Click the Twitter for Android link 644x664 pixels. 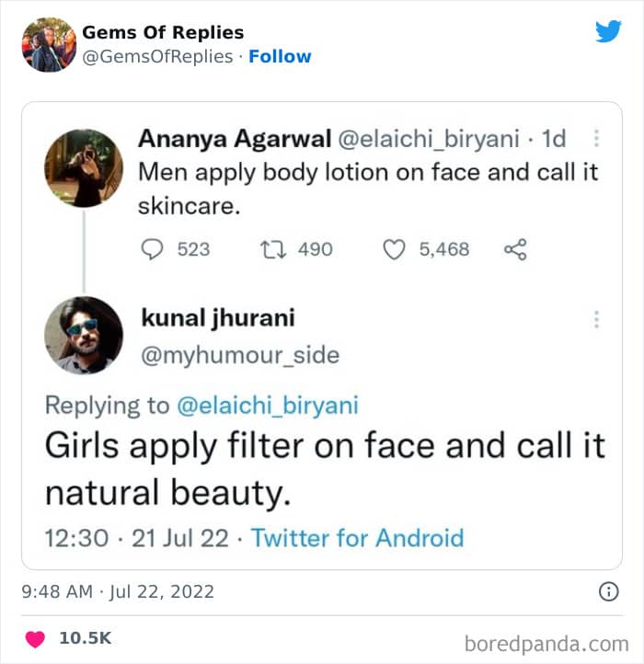coord(357,538)
